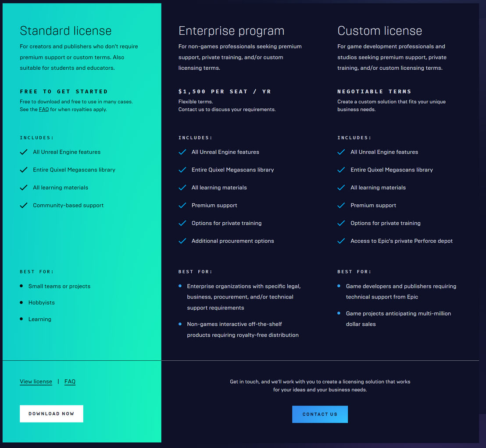Select the Enterprise program heading
This screenshot has height=448, width=486.
point(231,31)
